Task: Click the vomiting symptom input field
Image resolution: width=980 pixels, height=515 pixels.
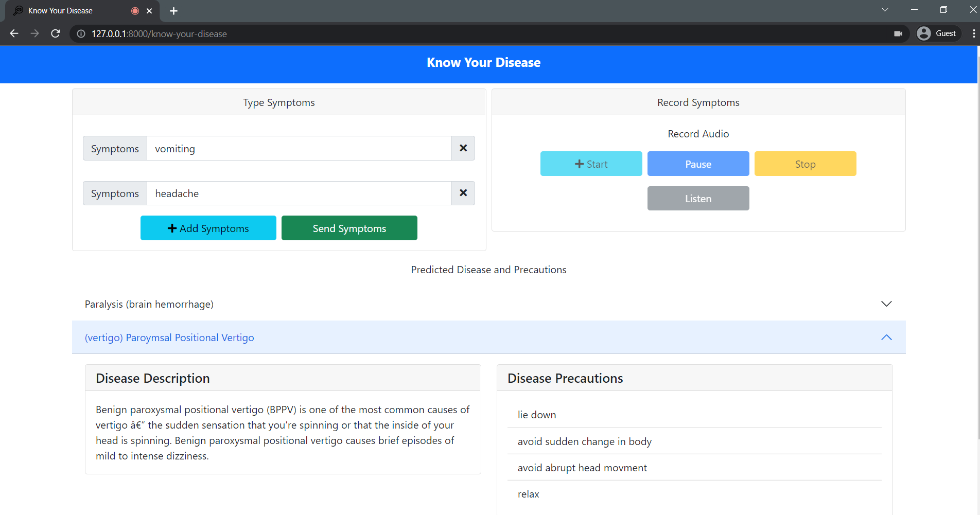Action: pos(299,148)
